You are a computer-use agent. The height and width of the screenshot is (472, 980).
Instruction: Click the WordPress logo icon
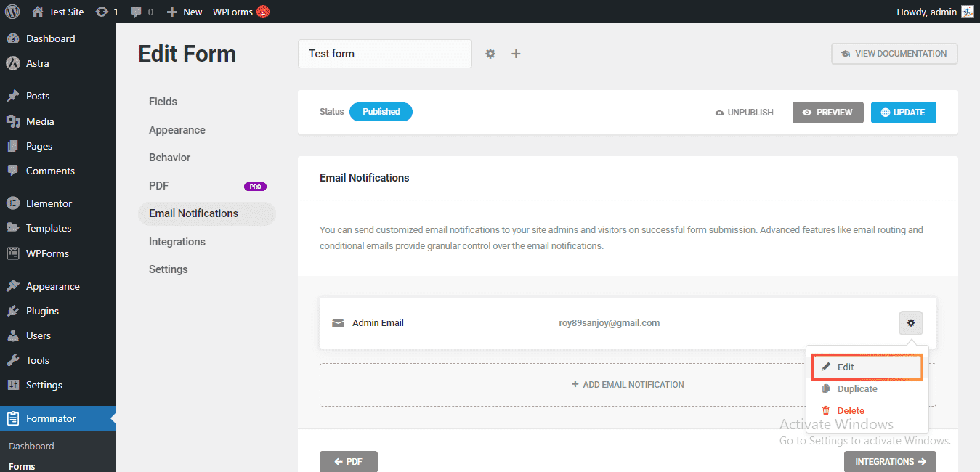click(12, 12)
